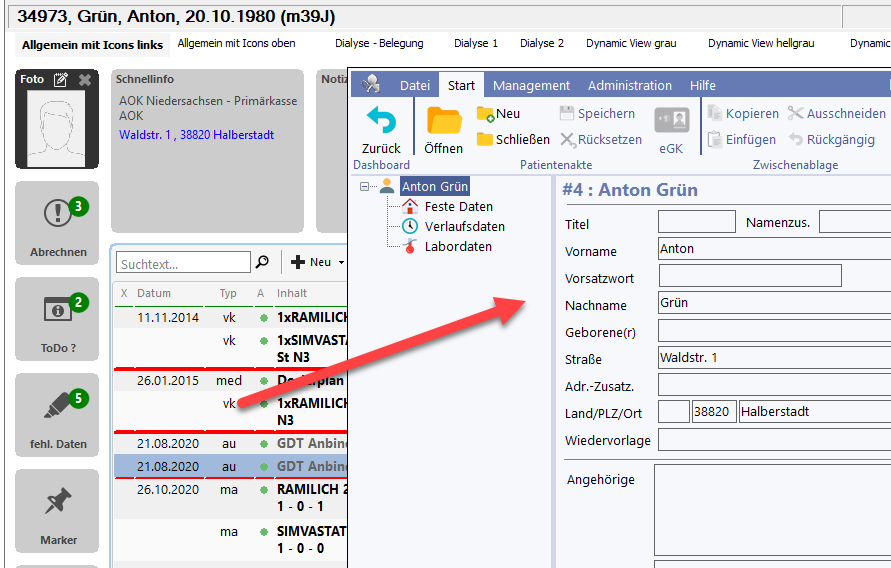This screenshot has width=891, height=568.
Task: Click the Waldstr. 1 address link
Action: coord(196,135)
